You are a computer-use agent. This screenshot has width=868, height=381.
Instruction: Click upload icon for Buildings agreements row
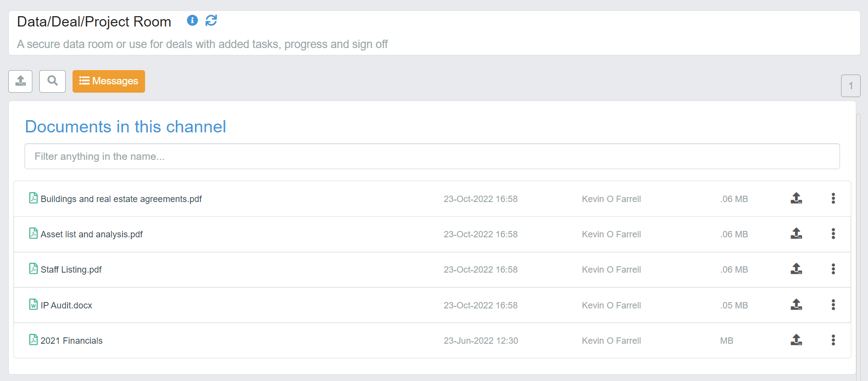coord(796,198)
